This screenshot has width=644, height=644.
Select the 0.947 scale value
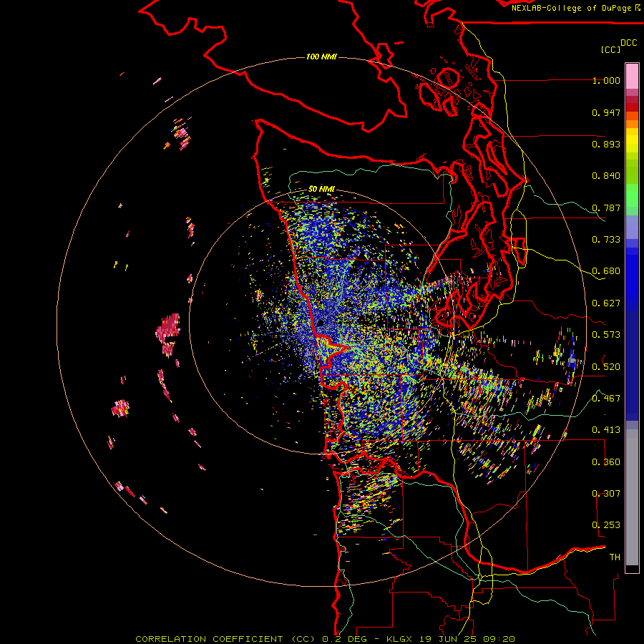pyautogui.click(x=606, y=112)
